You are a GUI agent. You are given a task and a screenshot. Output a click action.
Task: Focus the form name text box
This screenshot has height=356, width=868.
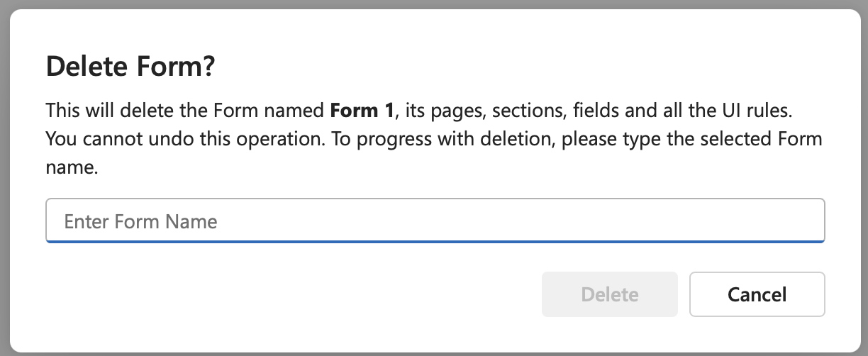(435, 221)
